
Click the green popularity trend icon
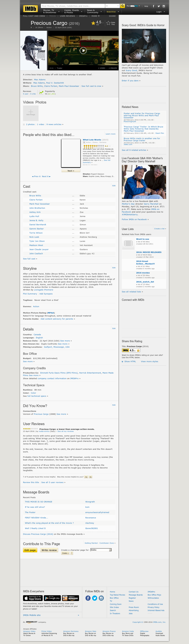[41, 93]
